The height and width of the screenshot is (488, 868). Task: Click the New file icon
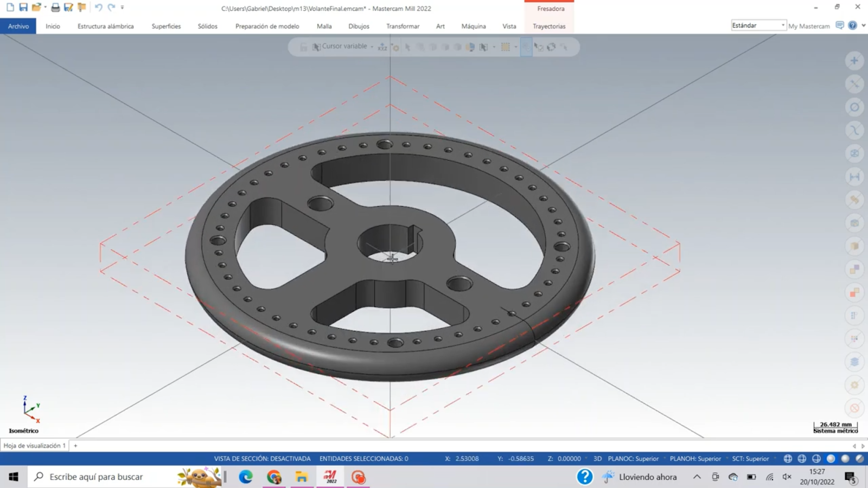pos(10,8)
